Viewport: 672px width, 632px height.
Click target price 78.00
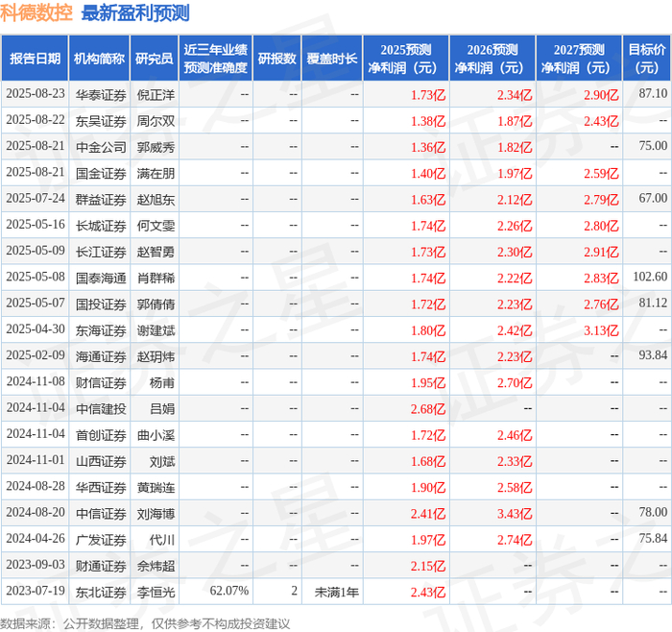coord(653,512)
